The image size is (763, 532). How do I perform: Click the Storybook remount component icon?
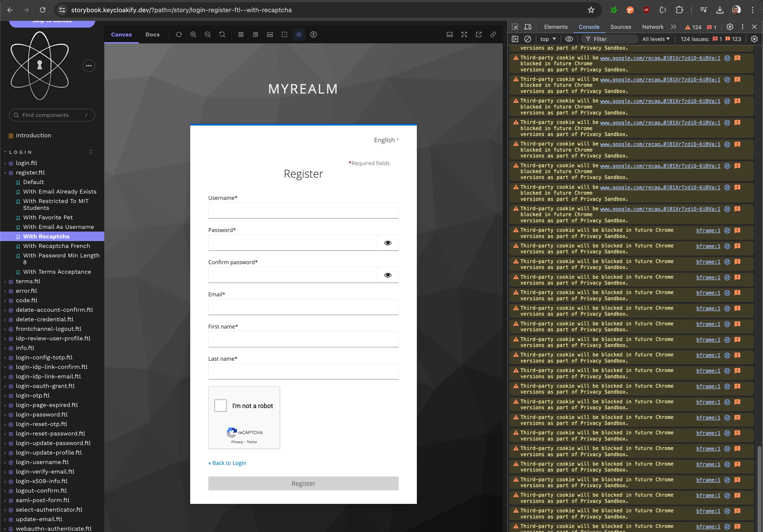[179, 34]
